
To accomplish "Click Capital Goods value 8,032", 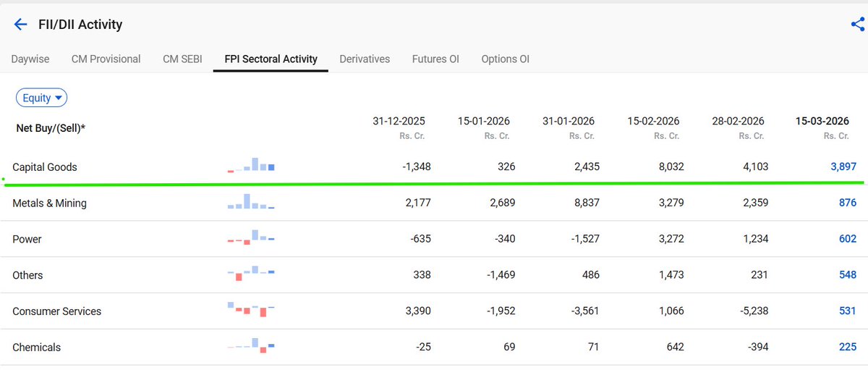I will coord(671,167).
